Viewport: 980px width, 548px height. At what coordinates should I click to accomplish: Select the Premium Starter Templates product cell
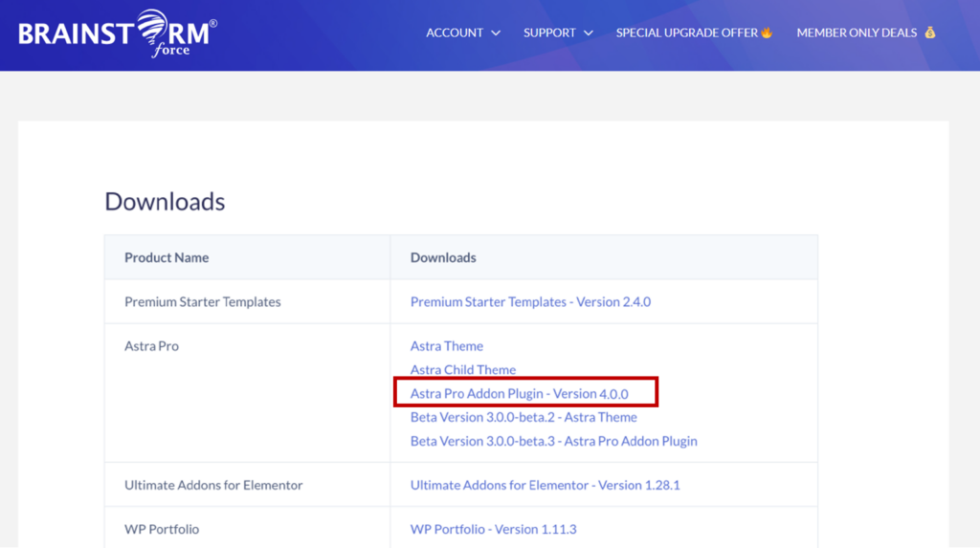[x=248, y=302]
